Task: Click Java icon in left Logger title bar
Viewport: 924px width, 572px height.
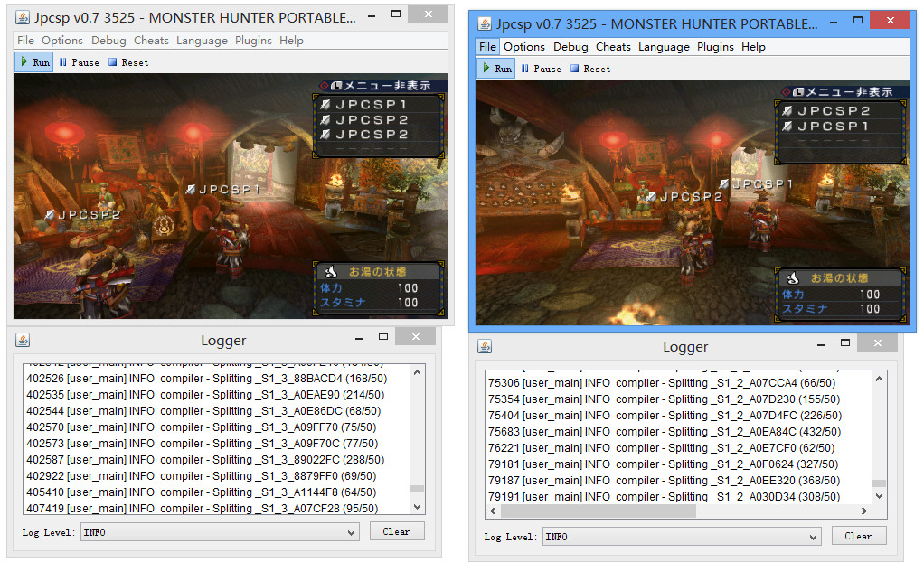Action: click(23, 341)
